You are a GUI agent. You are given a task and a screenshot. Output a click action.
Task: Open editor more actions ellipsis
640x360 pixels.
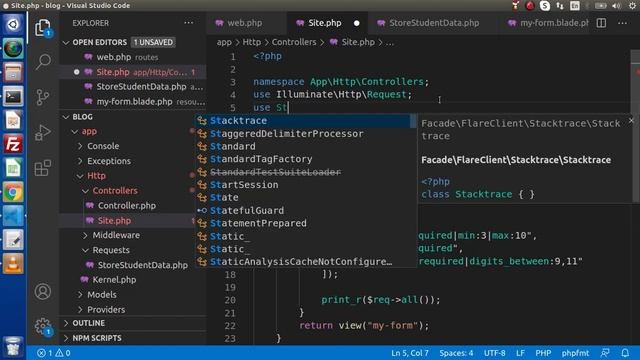[622, 23]
